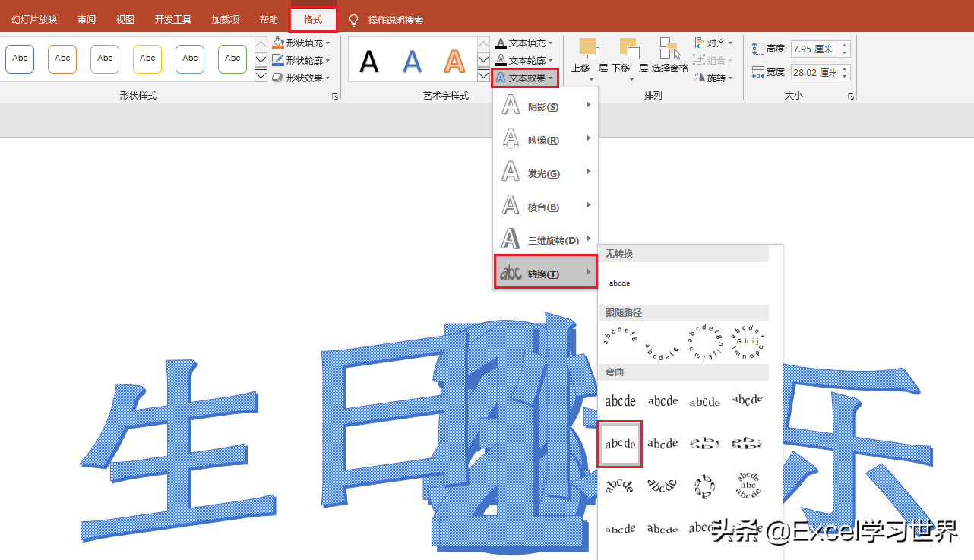
Task: Open the 审阅 tab
Action: 87,20
